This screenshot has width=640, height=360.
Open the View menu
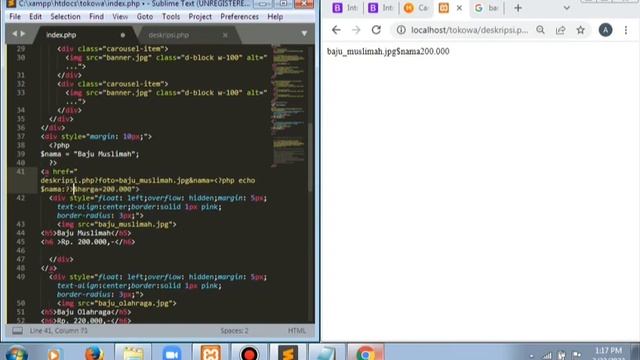tap(120, 17)
